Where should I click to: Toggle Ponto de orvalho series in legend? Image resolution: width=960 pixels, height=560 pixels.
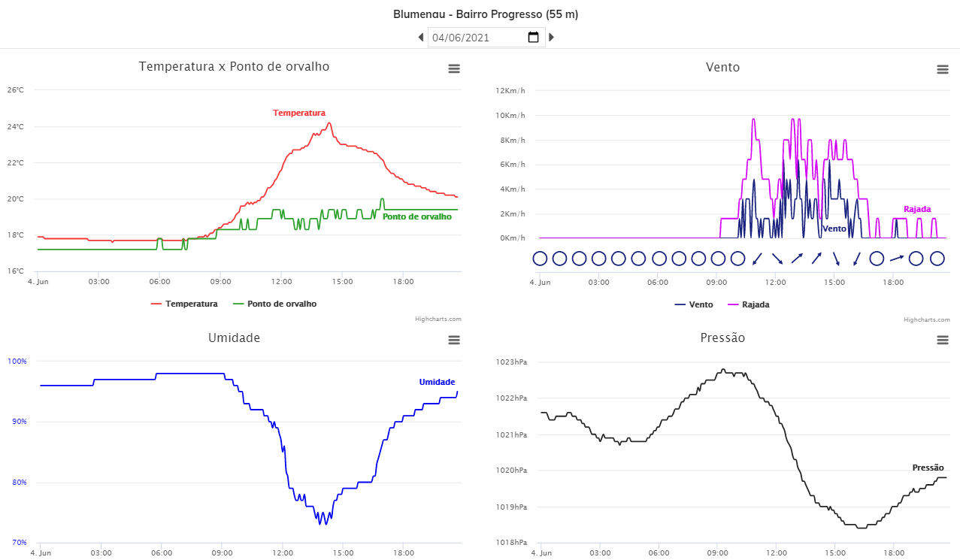click(x=275, y=304)
